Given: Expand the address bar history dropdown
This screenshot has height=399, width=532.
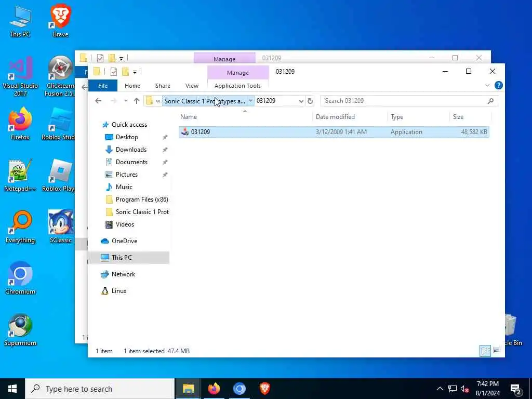Looking at the screenshot, I should click(x=301, y=101).
